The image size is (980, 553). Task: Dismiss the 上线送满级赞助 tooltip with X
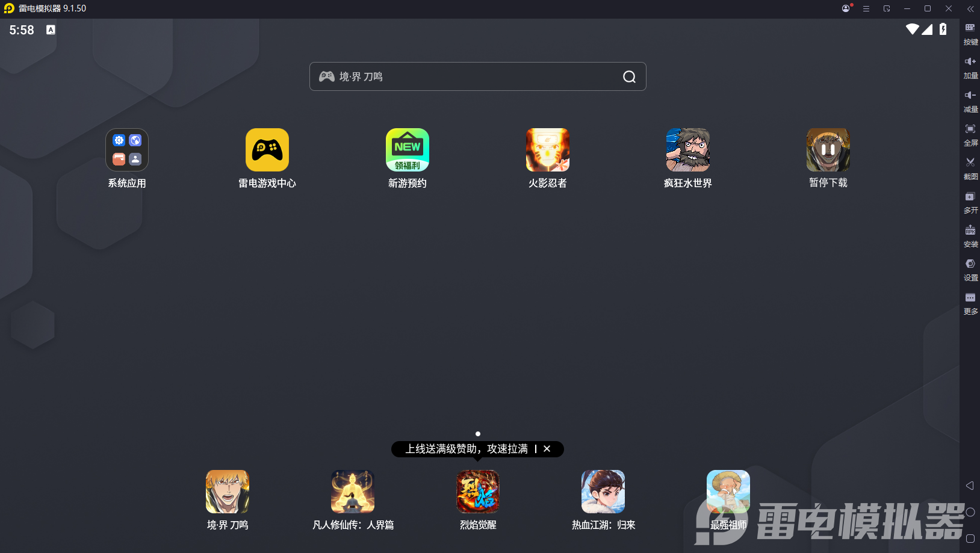[x=547, y=449]
